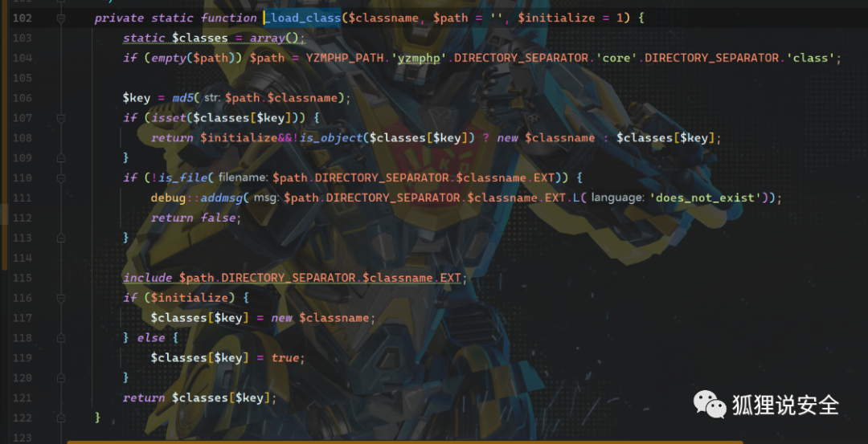Click the 'yzmphp' string literal

coord(418,58)
